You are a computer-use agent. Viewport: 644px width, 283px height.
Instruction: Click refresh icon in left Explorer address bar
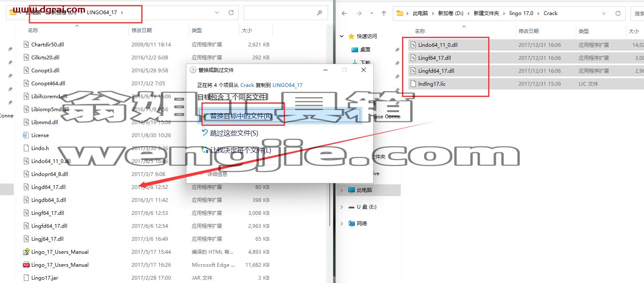click(x=231, y=13)
